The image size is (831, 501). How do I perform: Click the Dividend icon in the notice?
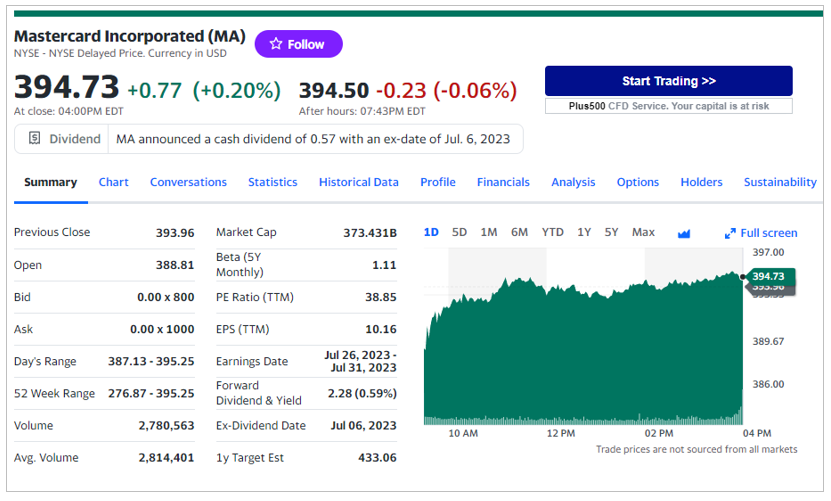[x=34, y=138]
